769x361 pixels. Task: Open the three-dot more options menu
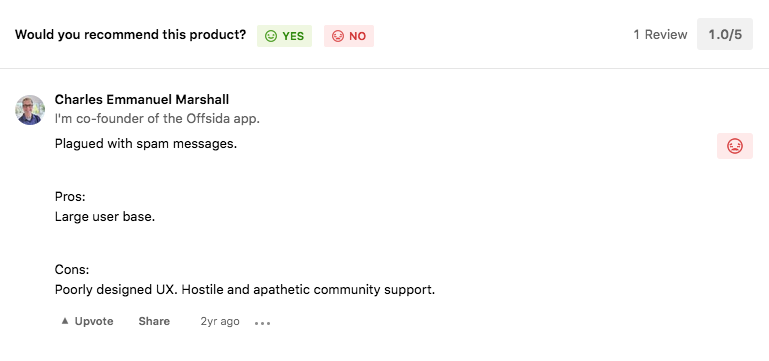pos(262,323)
